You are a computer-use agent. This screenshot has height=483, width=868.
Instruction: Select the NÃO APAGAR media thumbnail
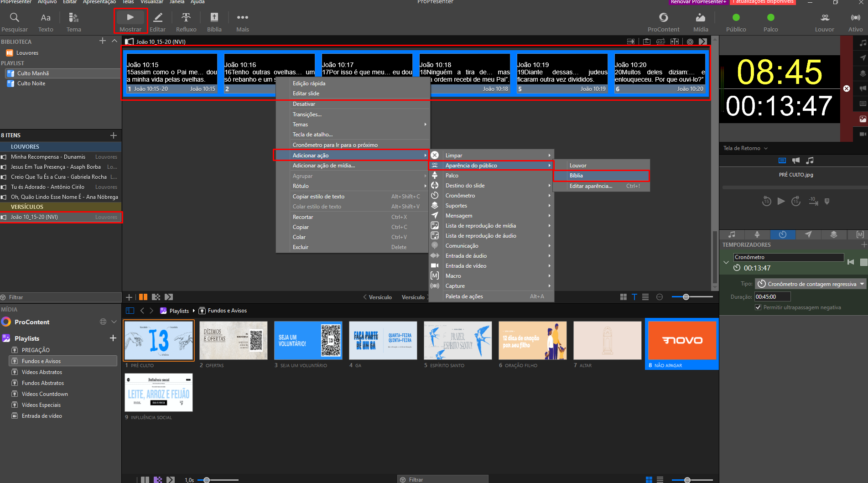coord(682,344)
